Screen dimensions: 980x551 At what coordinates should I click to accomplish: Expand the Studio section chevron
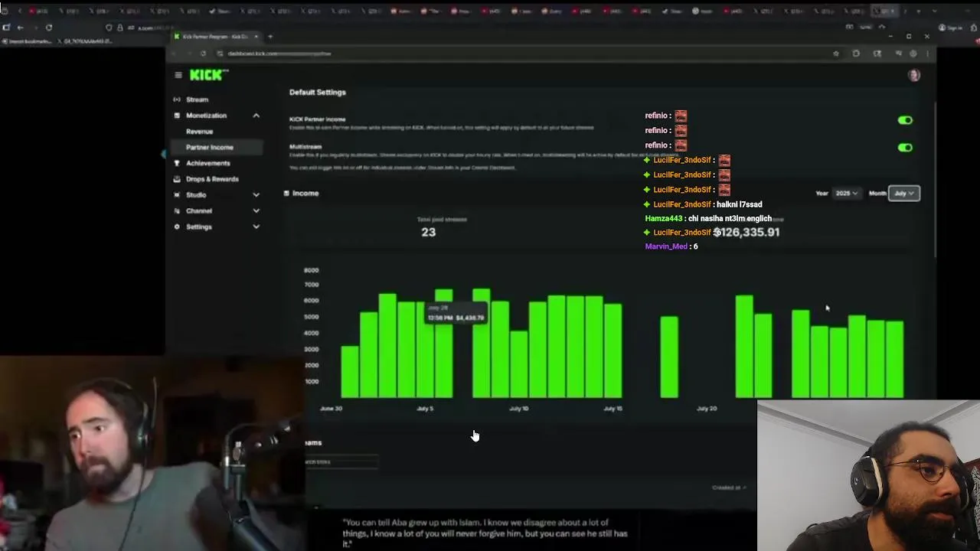click(256, 195)
